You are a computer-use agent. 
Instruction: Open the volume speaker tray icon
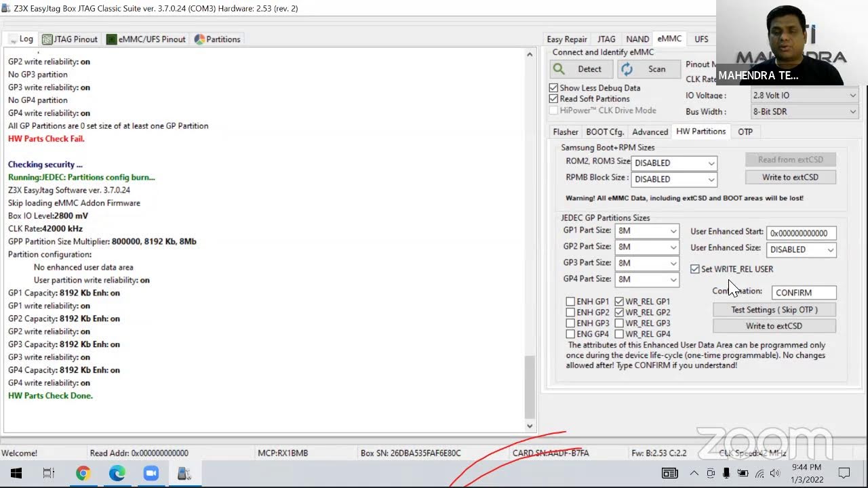(775, 473)
